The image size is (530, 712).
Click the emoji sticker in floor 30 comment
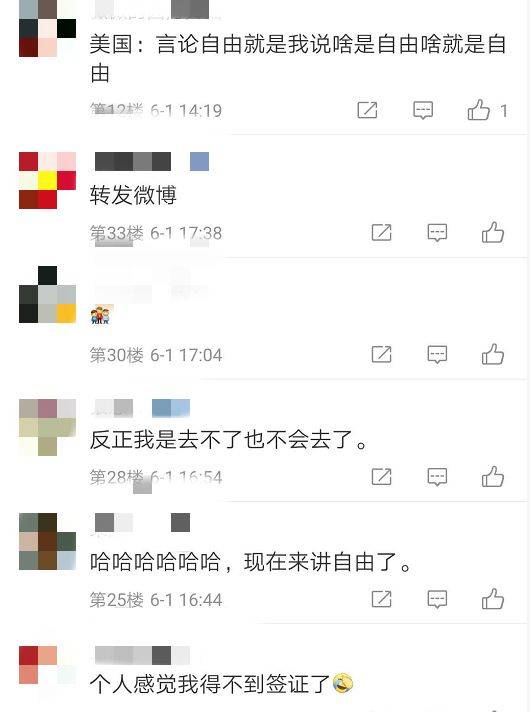tap(101, 315)
